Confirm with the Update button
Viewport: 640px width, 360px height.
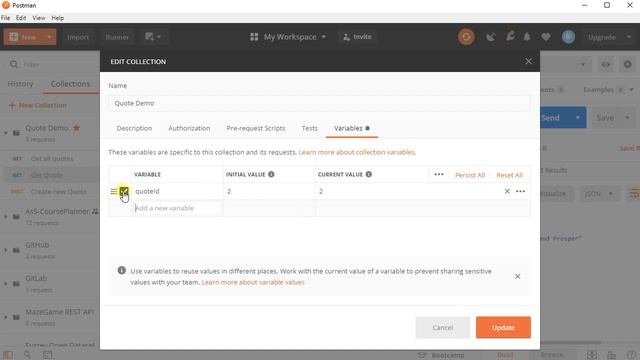coord(503,327)
